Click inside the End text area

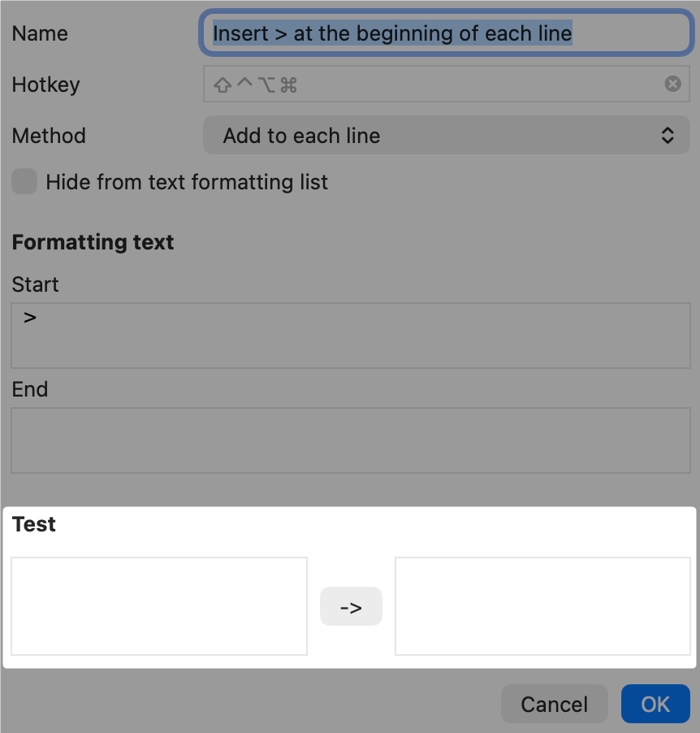(x=351, y=440)
